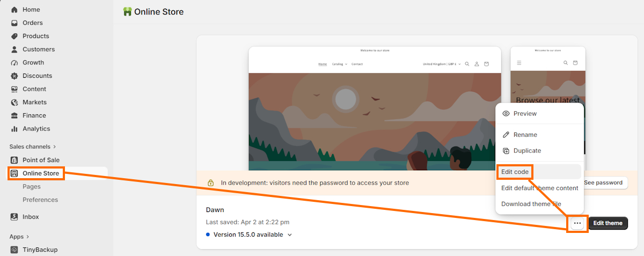Viewport: 644px width, 256px height.
Task: Go to Products in the sidebar
Action: pos(36,36)
